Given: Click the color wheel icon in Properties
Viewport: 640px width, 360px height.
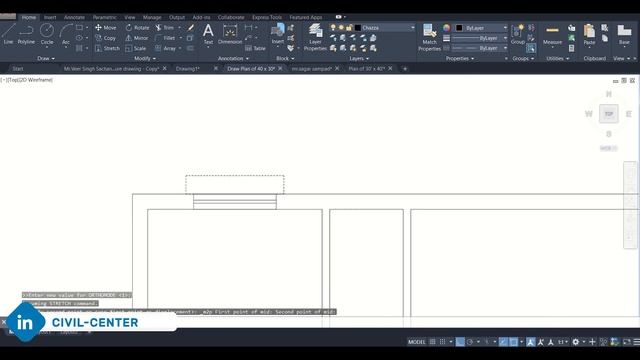Looking at the screenshot, I should (x=447, y=28).
